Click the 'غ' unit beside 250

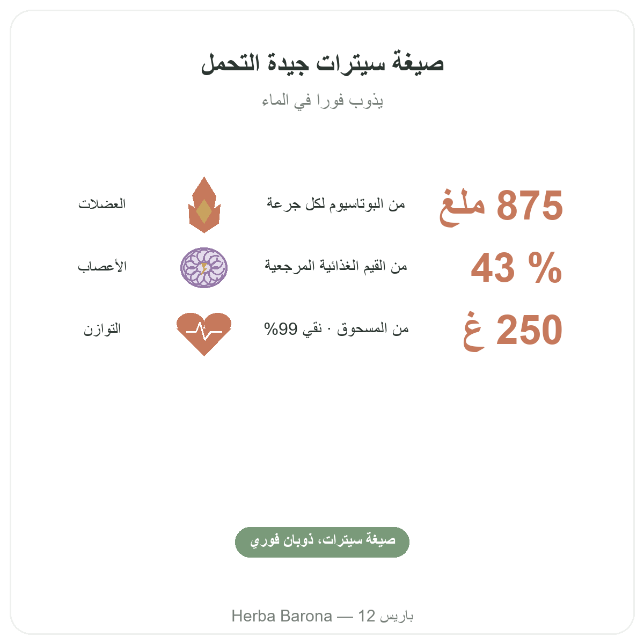coord(474,331)
